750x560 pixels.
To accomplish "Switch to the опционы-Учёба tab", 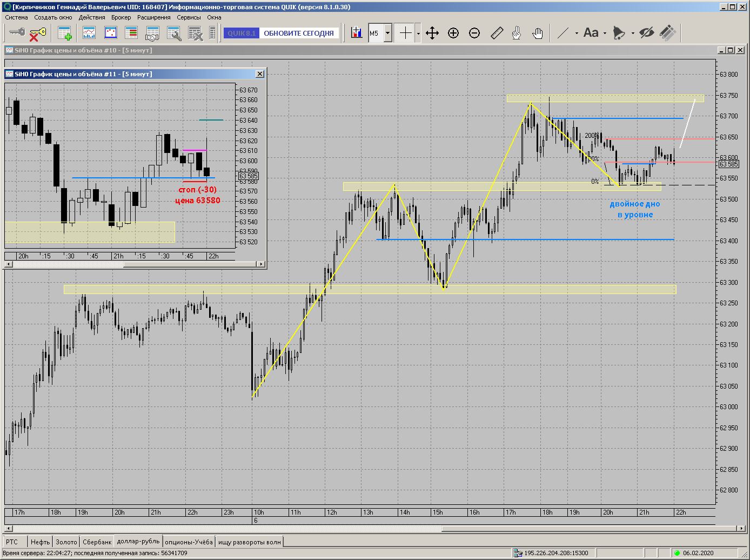I will coord(189,542).
